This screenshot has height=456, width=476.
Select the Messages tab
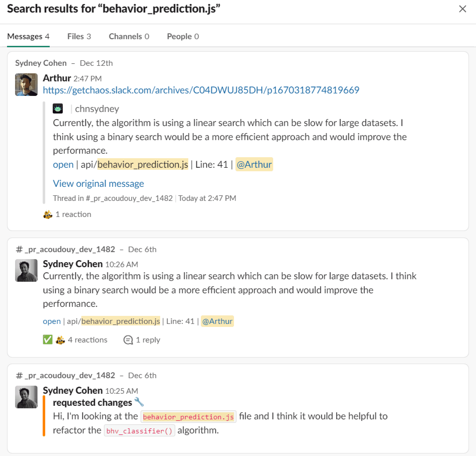coord(28,36)
